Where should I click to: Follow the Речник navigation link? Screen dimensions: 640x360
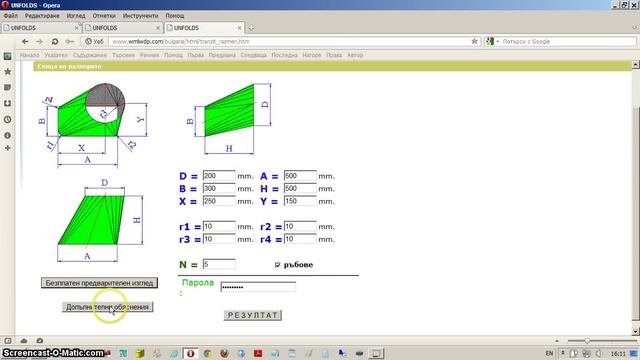149,55
